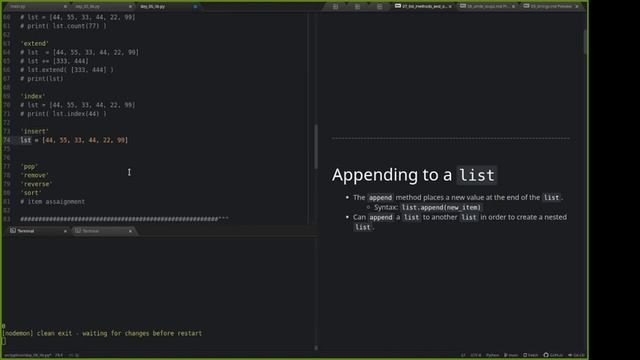This screenshot has height=360, width=640.
Task: Click the file path in status bar
Action: pos(28,355)
